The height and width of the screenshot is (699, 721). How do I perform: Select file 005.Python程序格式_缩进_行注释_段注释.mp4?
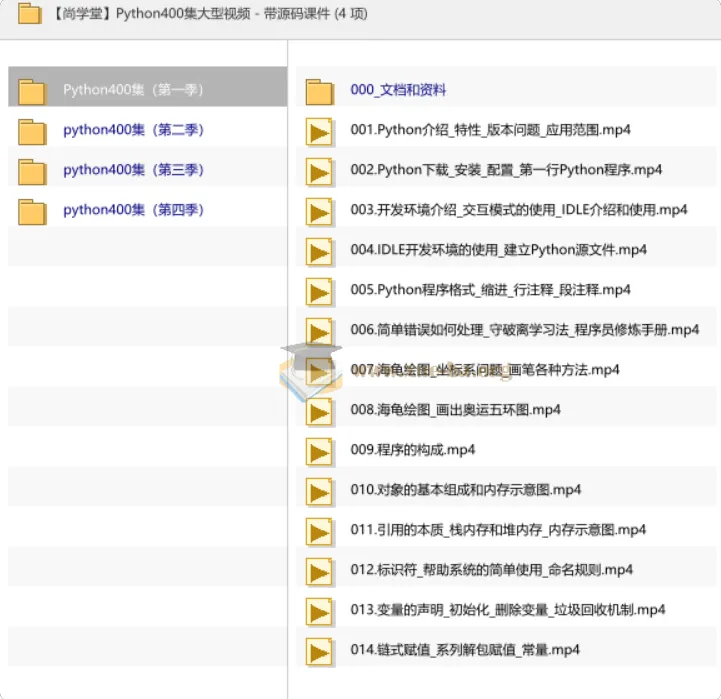point(490,290)
